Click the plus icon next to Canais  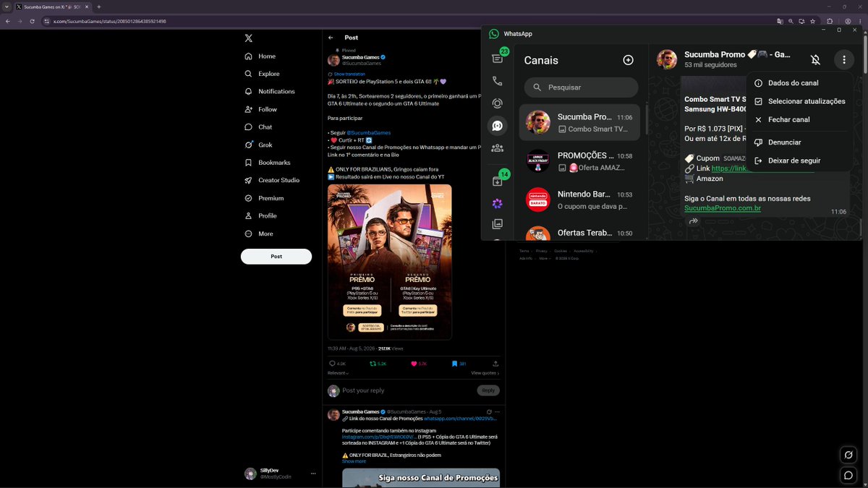tap(628, 60)
